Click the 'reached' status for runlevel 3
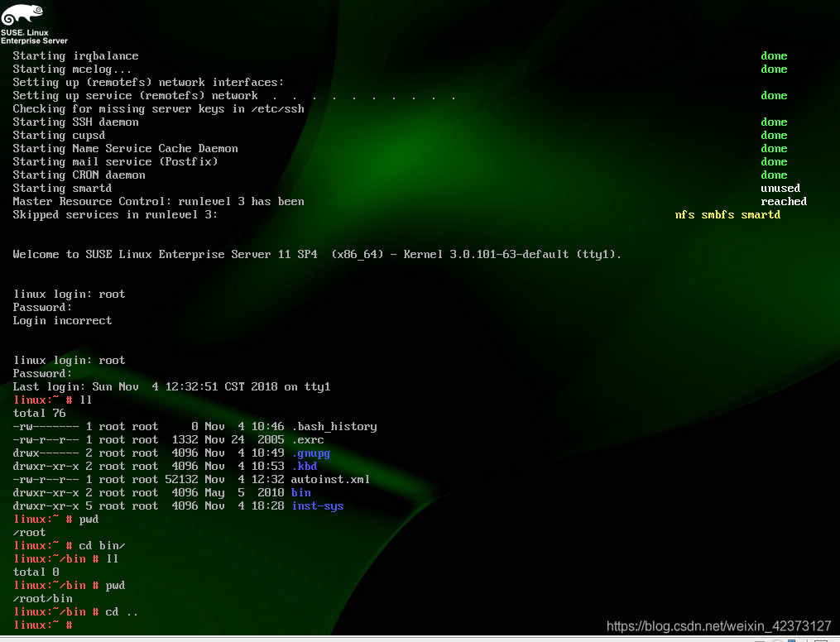 (783, 202)
